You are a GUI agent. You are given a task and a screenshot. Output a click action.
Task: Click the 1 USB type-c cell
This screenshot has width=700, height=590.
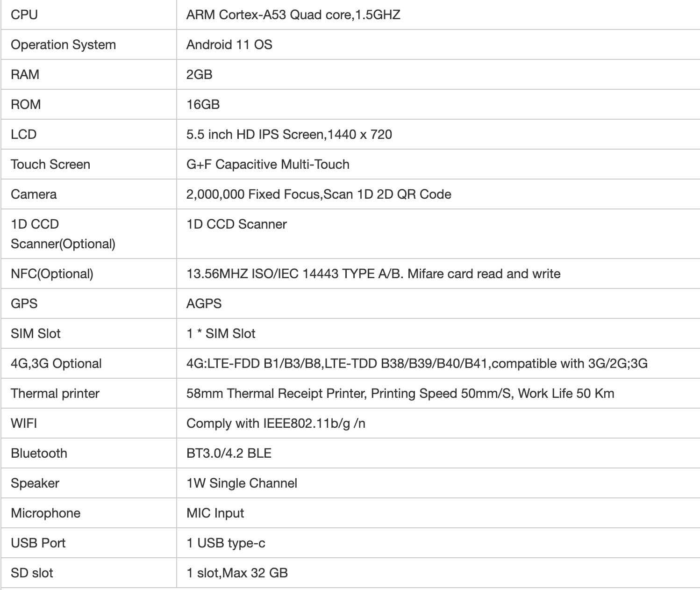pyautogui.click(x=438, y=543)
